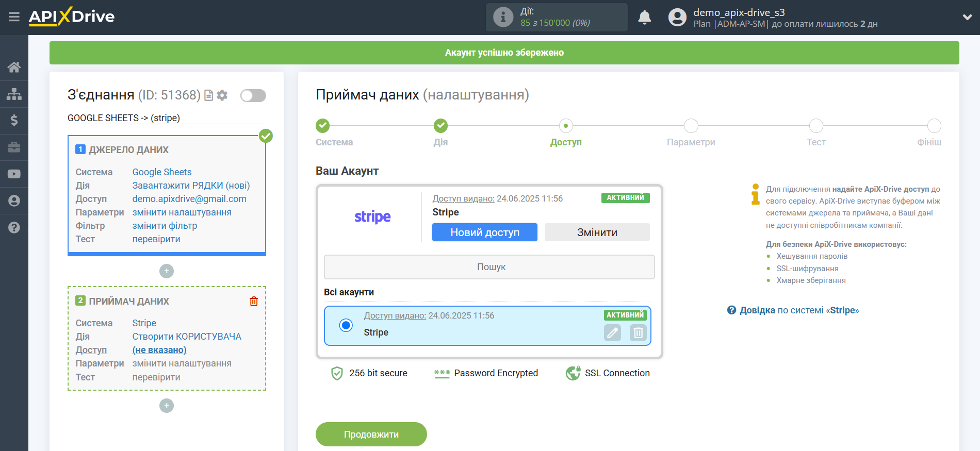Image resolution: width=980 pixels, height=451 pixels.
Task: Delete the Stripe account trash icon
Action: point(638,333)
